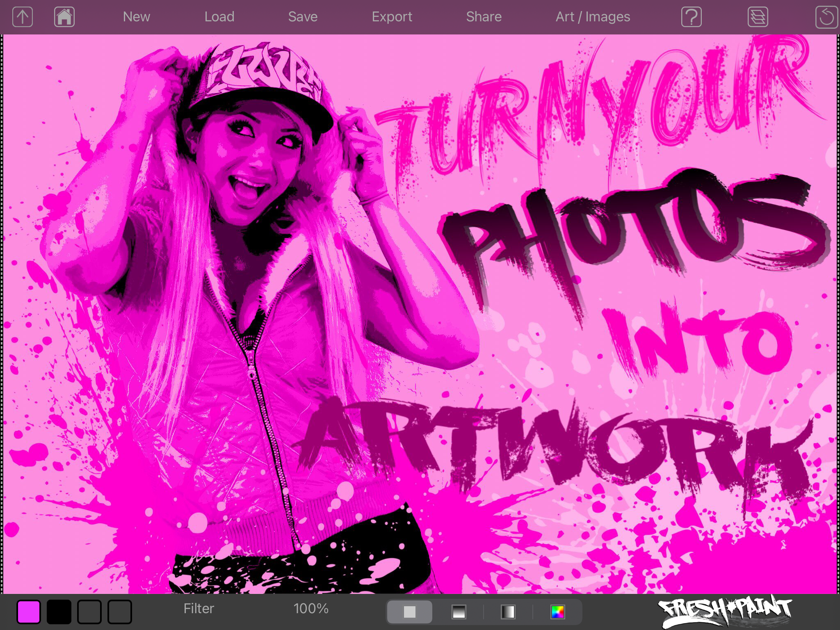Screen dimensions: 840x630
Task: Select the horizontal gradient fill icon
Action: [x=508, y=612]
